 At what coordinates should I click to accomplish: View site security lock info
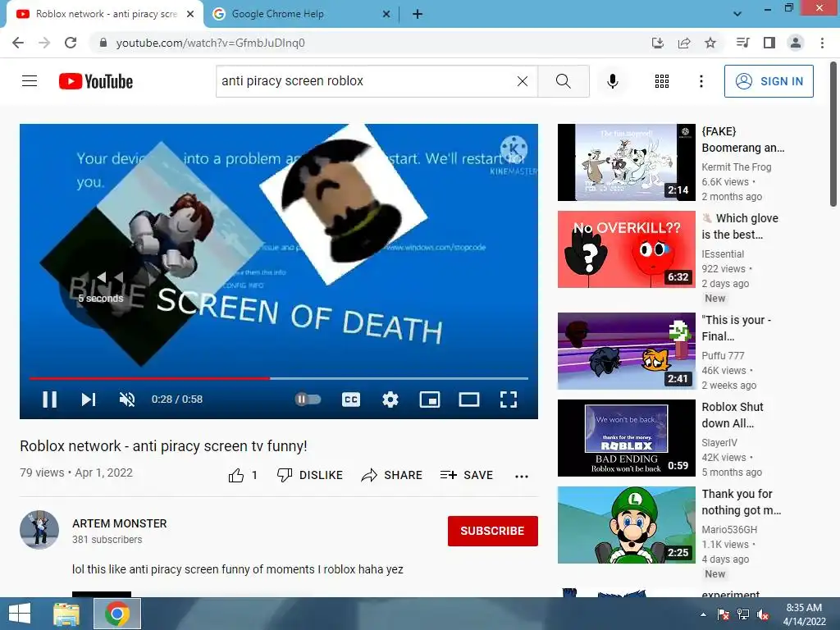click(x=103, y=43)
